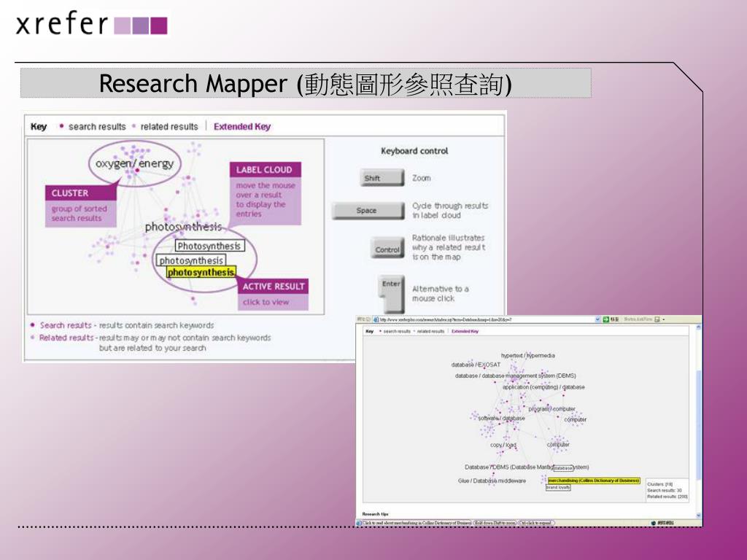747x560 pixels.
Task: Open the Norton AntiVirus dropdown arrow
Action: pyautogui.click(x=664, y=319)
